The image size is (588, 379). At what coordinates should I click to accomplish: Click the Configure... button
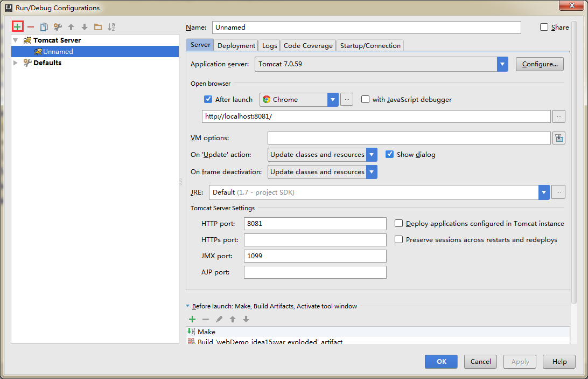(540, 64)
